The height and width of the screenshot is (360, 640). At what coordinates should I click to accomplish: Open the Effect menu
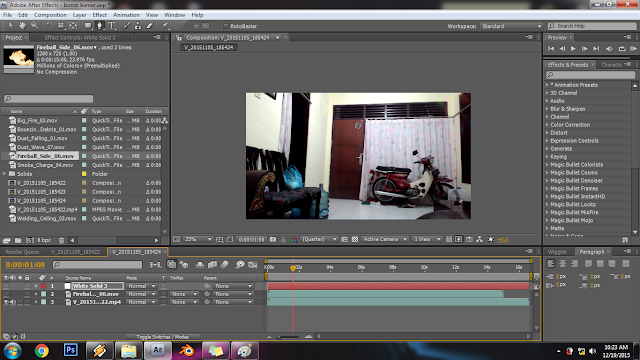coord(100,15)
